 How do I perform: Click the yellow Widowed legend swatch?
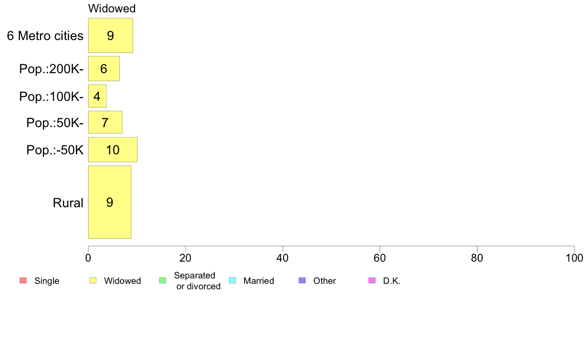pos(93,280)
